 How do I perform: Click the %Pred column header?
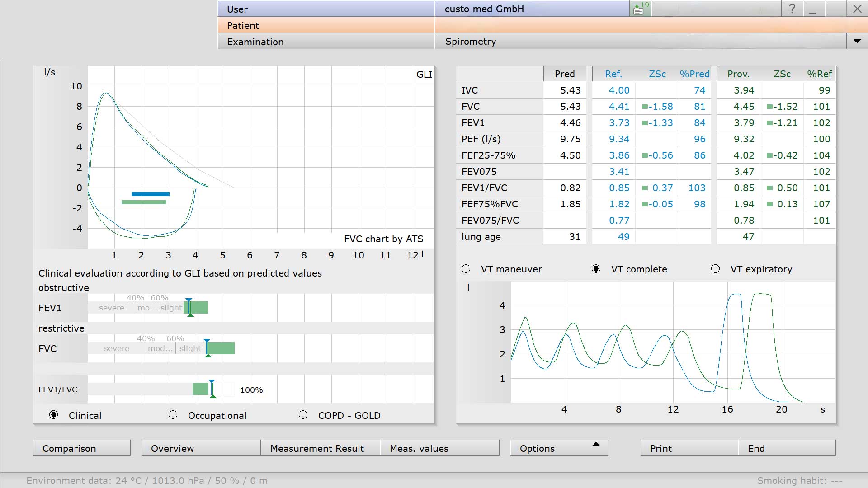(x=694, y=74)
